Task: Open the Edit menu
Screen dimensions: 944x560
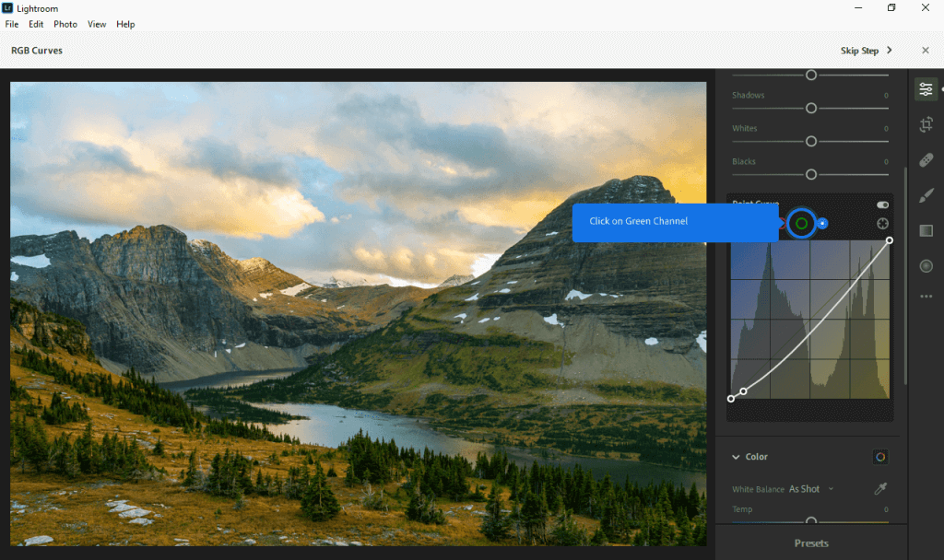Action: tap(36, 24)
